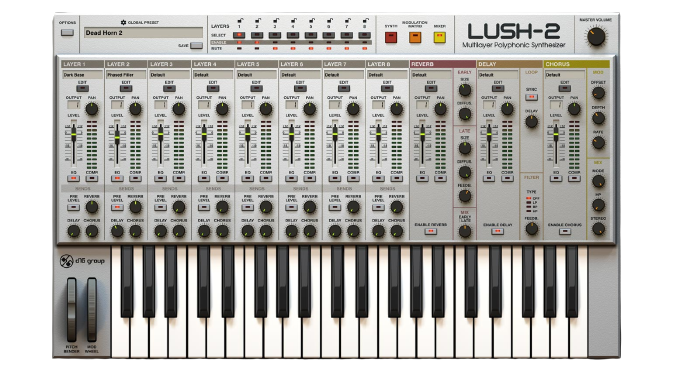
Task: Click the Pitch Bender wheel
Action: [x=71, y=310]
